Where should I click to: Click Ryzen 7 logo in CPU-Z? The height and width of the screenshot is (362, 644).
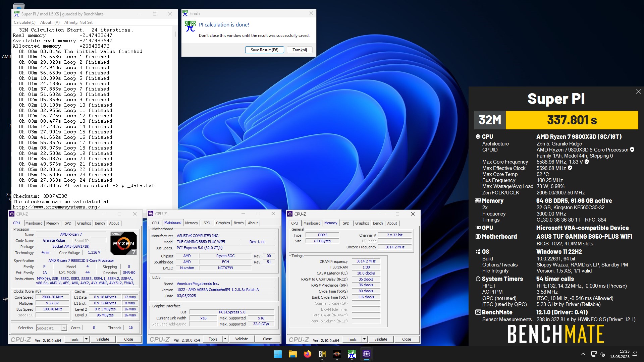coord(123,243)
